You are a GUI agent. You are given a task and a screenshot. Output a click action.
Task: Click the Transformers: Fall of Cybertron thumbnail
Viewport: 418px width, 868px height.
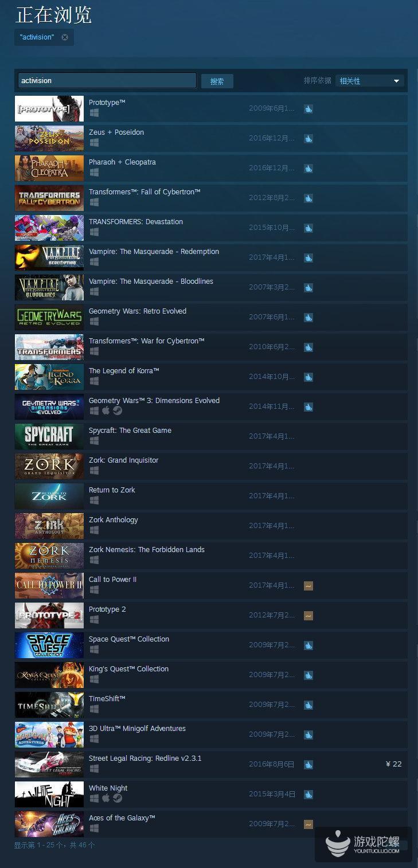tap(49, 198)
